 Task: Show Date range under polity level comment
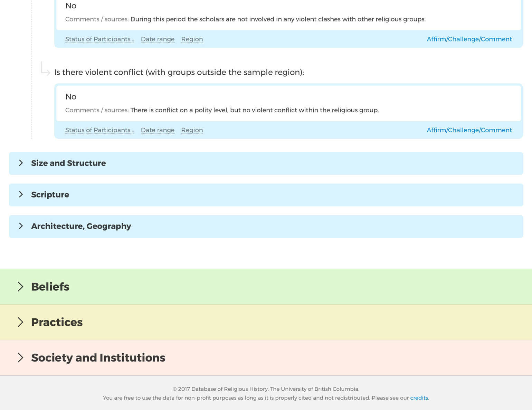point(158,130)
